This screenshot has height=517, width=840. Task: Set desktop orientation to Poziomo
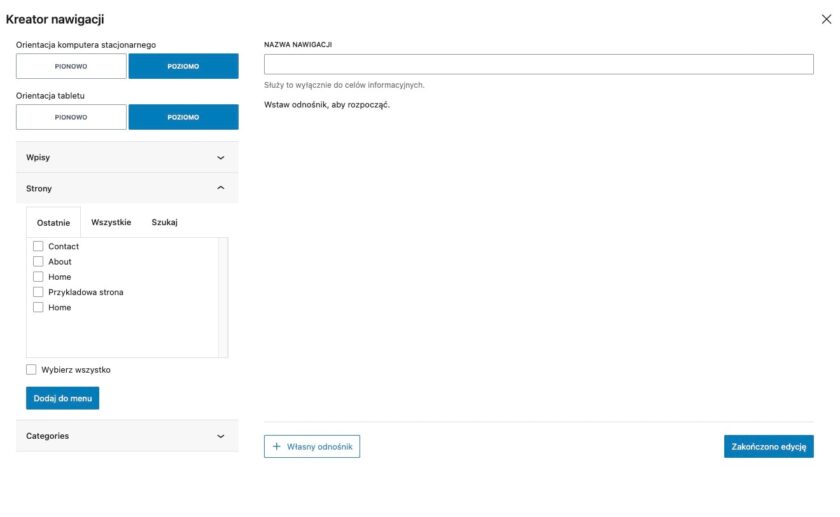(x=183, y=66)
